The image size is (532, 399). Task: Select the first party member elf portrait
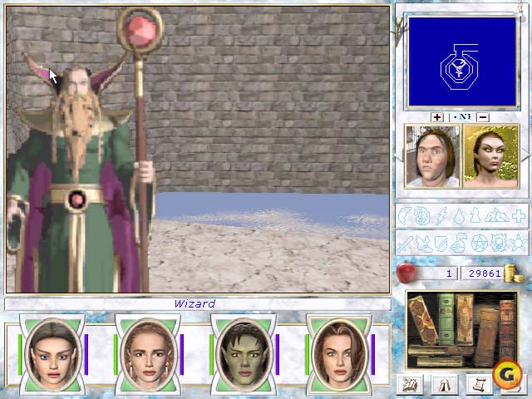(52, 354)
